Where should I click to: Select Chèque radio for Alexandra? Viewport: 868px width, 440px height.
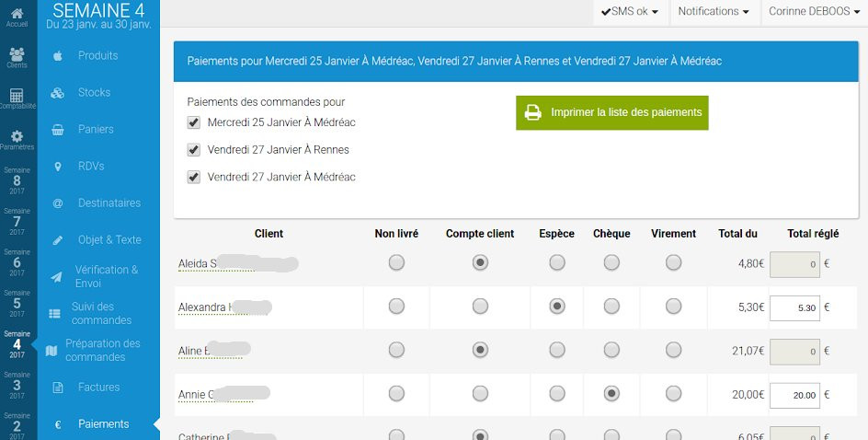coord(611,307)
